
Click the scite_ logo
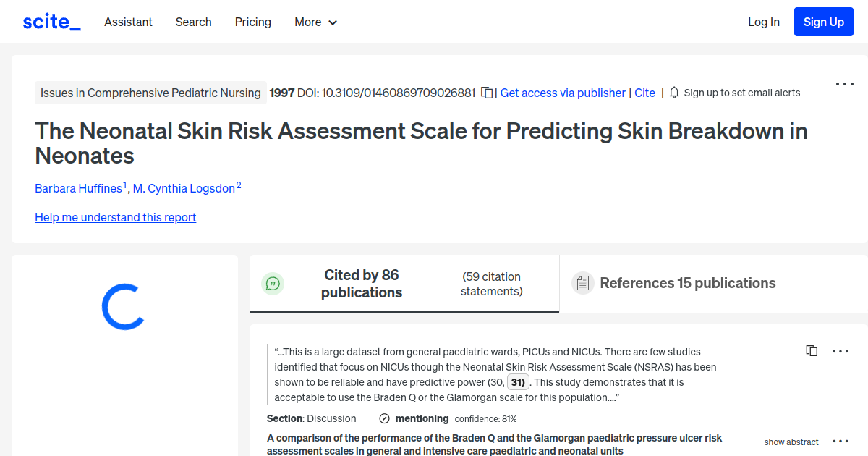[x=51, y=21]
